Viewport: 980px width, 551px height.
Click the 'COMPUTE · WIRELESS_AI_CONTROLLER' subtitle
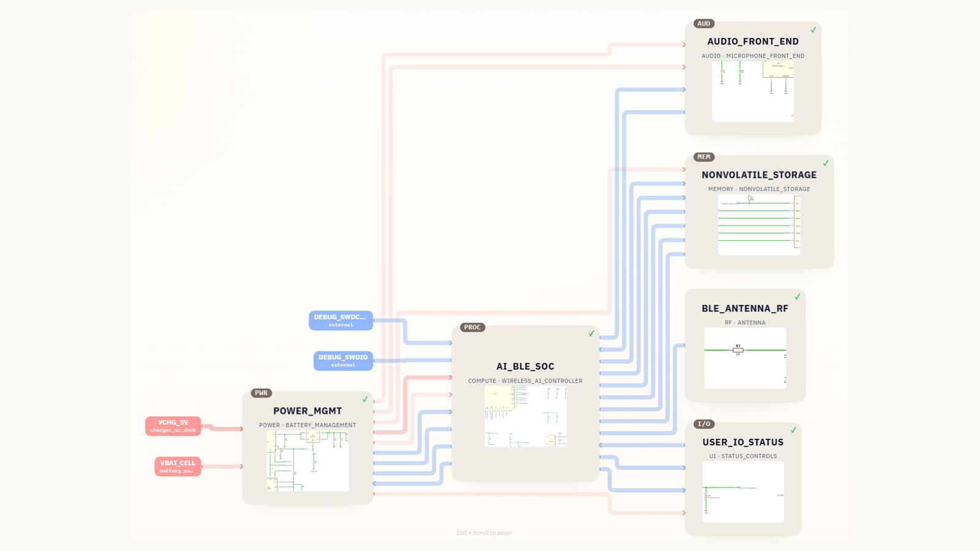[x=526, y=381]
